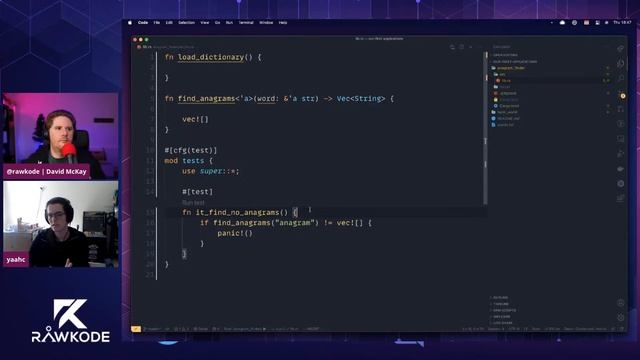Click the editor minimap scrollbar
640x360 pixels.
pyautogui.click(x=486, y=127)
